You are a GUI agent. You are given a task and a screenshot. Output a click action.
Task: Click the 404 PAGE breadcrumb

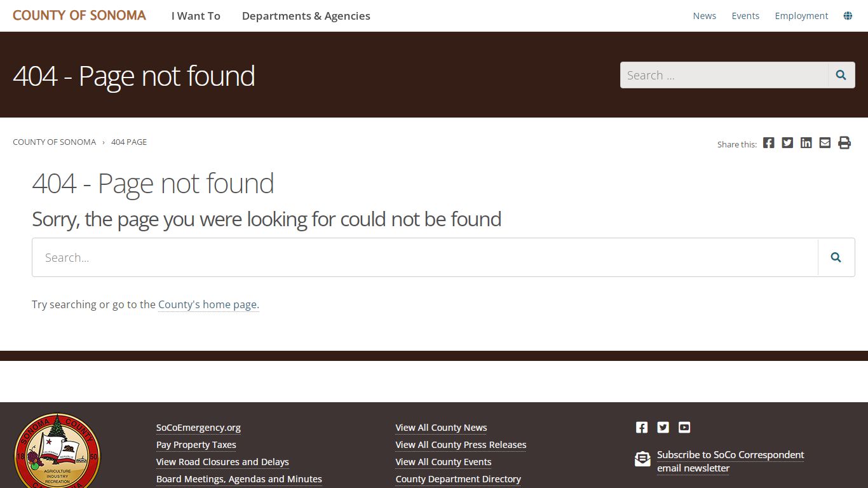coord(129,142)
